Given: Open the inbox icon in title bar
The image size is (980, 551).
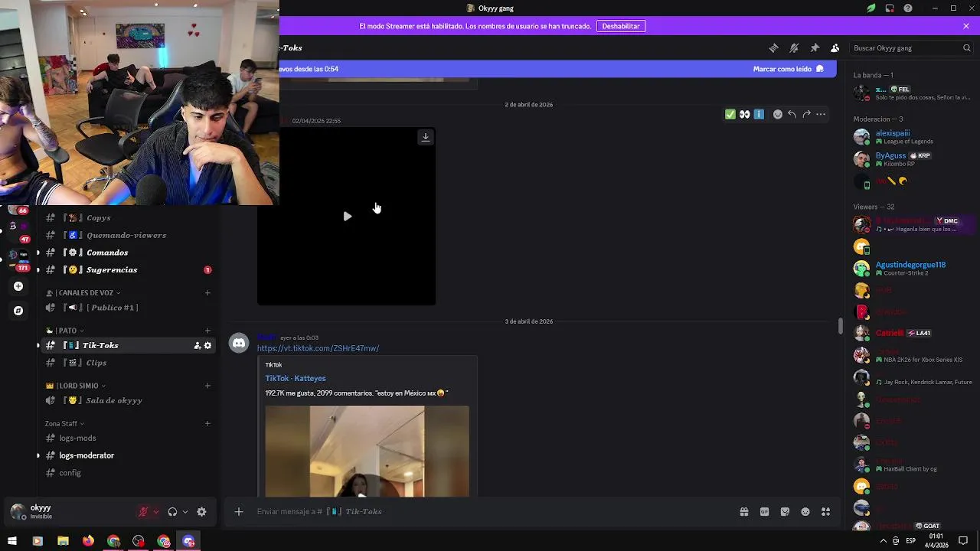Looking at the screenshot, I should [x=890, y=8].
